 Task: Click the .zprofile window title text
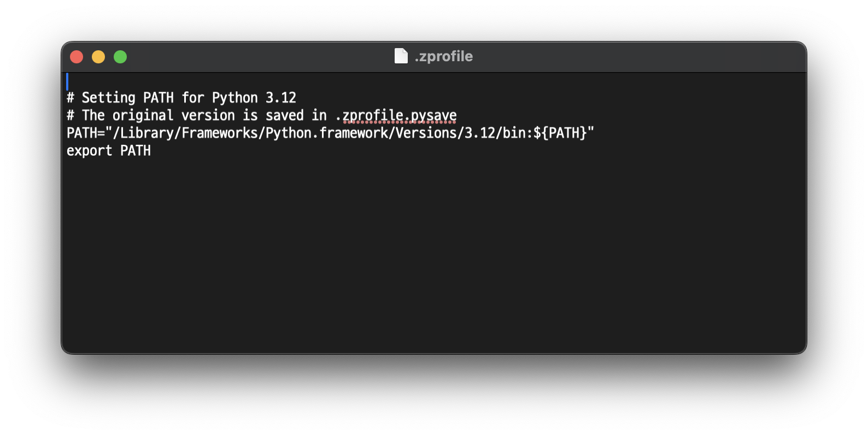coord(443,56)
